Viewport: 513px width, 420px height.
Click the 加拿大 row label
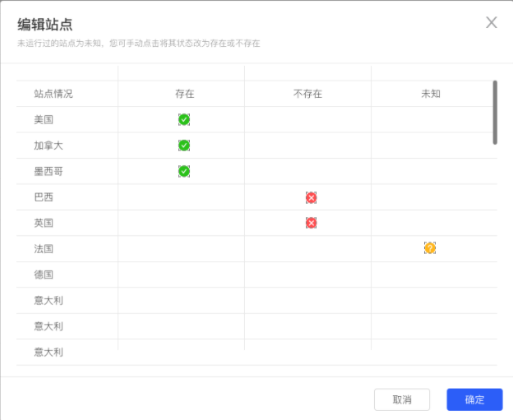(x=49, y=145)
